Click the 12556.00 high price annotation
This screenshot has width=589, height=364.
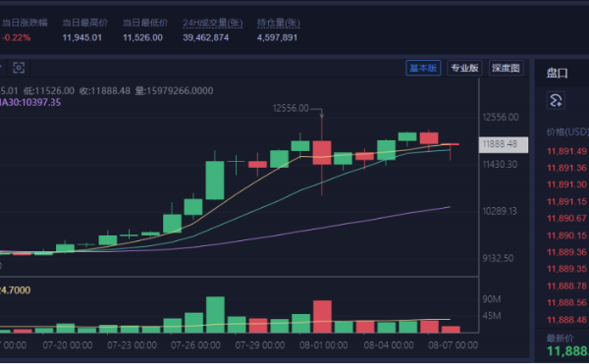coord(291,109)
